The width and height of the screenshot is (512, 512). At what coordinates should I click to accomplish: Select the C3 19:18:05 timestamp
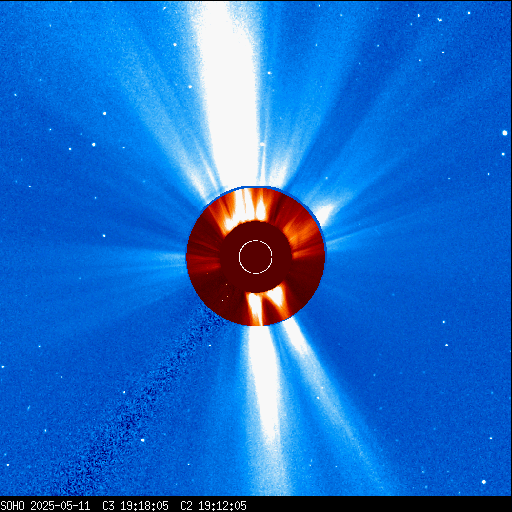pos(135,506)
